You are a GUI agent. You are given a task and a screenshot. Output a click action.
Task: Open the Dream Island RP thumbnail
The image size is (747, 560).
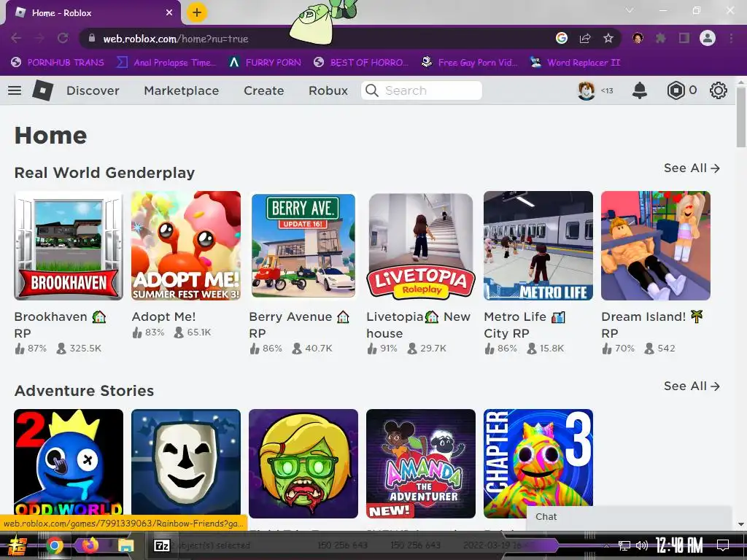pos(656,246)
